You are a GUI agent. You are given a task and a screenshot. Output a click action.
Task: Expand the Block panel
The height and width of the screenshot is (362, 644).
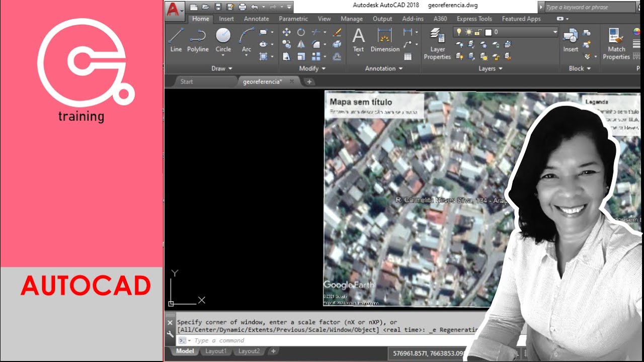(x=580, y=68)
